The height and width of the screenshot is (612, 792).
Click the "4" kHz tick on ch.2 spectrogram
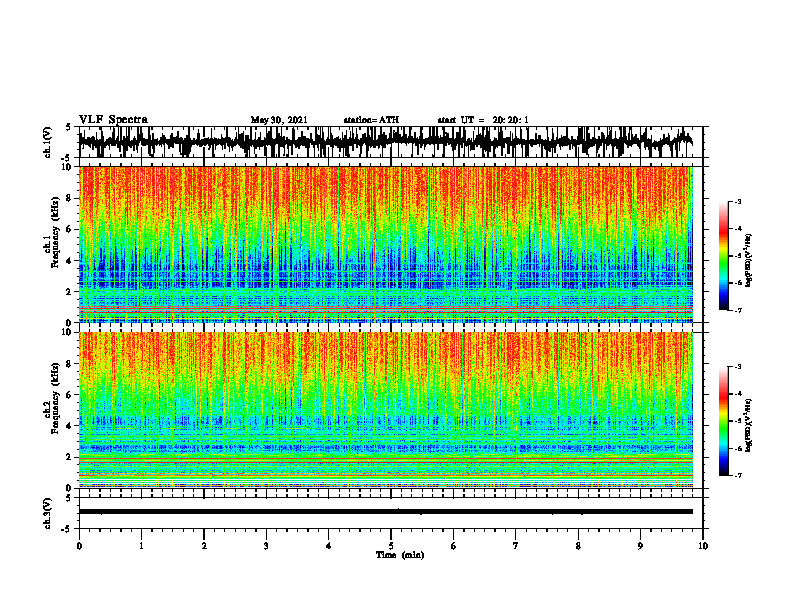[71, 426]
